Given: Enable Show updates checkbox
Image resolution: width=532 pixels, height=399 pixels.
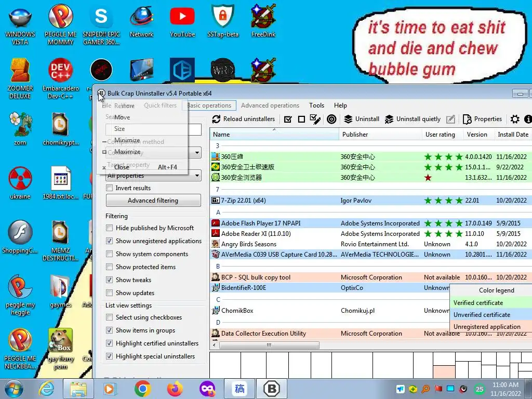Looking at the screenshot, I should pyautogui.click(x=109, y=293).
